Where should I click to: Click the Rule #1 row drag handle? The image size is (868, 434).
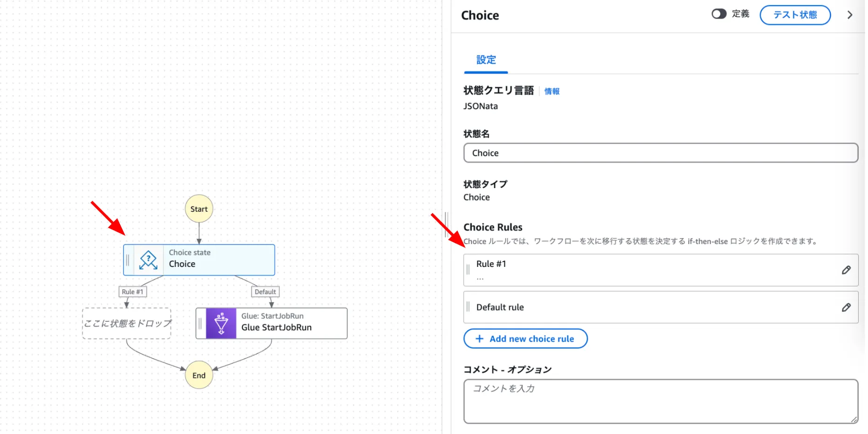[x=468, y=270]
